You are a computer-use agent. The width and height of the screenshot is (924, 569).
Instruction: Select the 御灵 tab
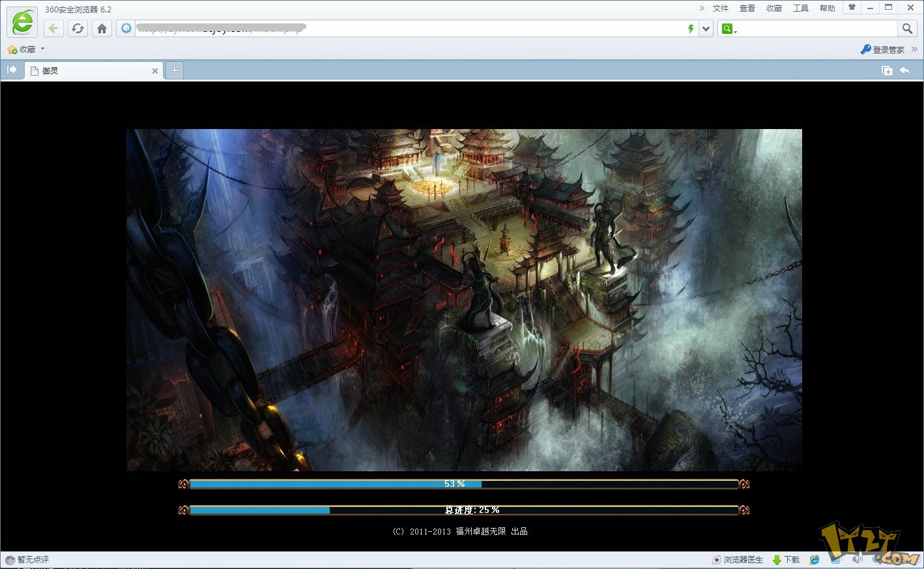(94, 70)
